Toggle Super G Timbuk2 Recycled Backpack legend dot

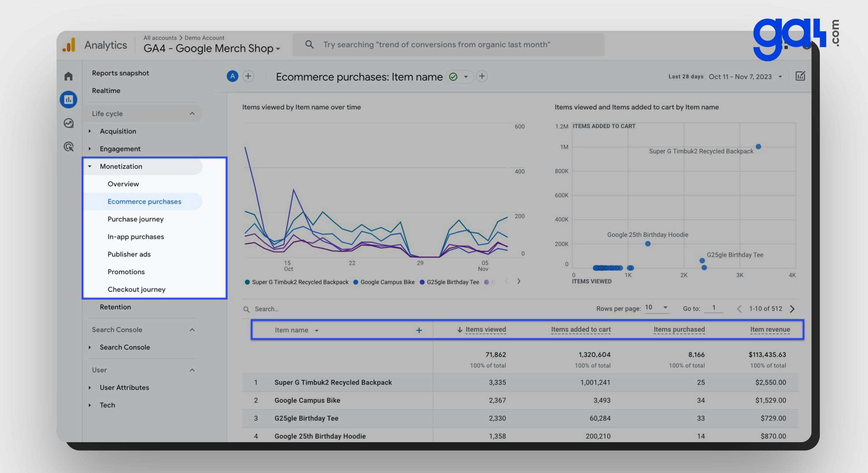247,282
